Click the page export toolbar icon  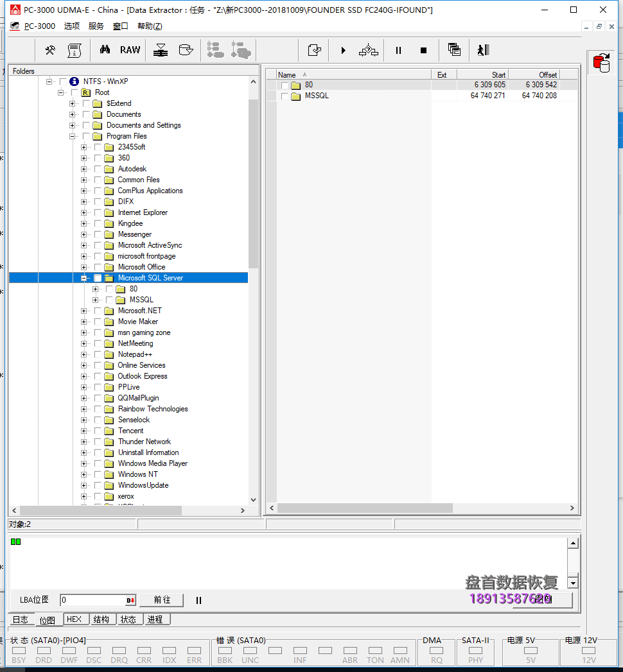click(315, 50)
